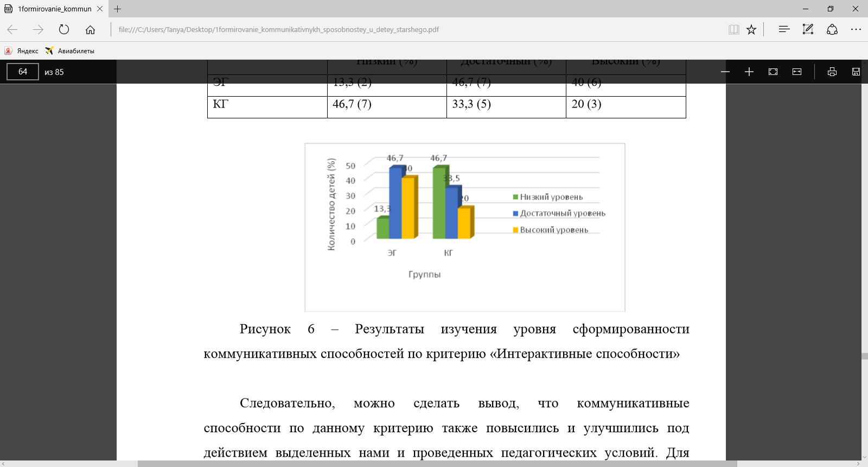
Task: Click the из 85 page count
Action: (54, 72)
